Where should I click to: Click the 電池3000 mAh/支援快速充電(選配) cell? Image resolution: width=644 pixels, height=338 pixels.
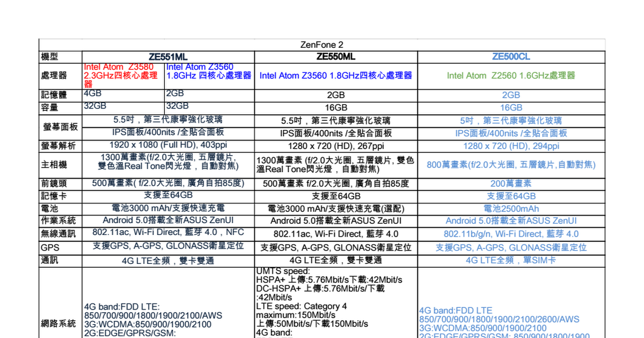(336, 209)
